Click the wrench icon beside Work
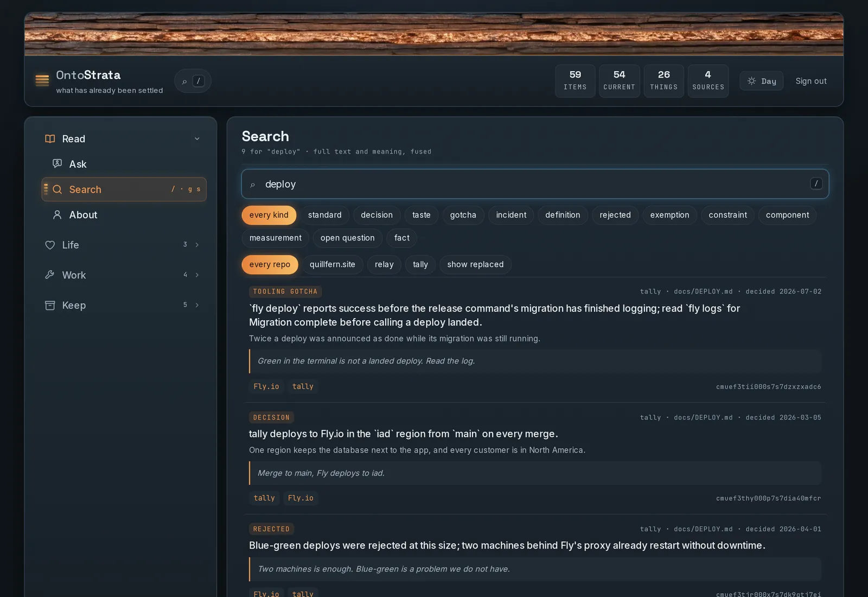 (x=50, y=275)
